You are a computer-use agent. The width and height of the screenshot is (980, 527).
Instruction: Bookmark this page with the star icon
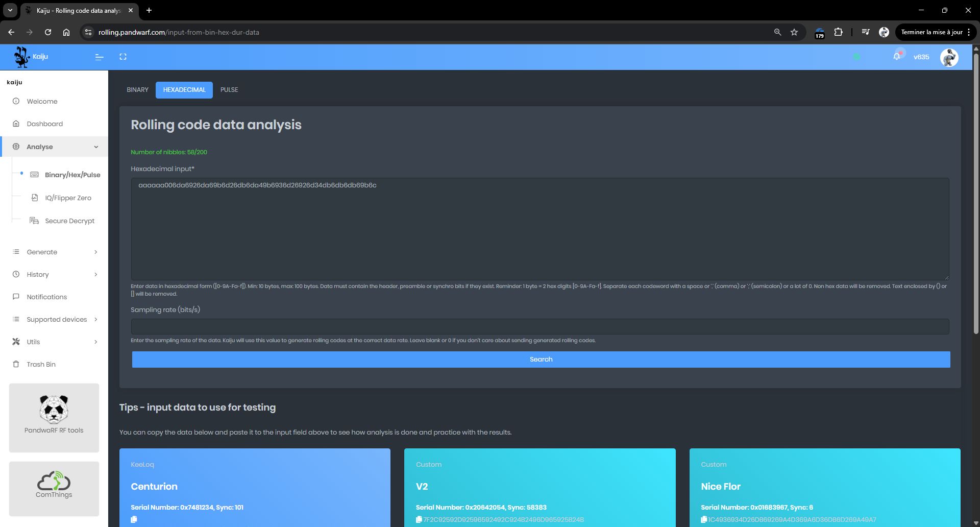point(794,32)
